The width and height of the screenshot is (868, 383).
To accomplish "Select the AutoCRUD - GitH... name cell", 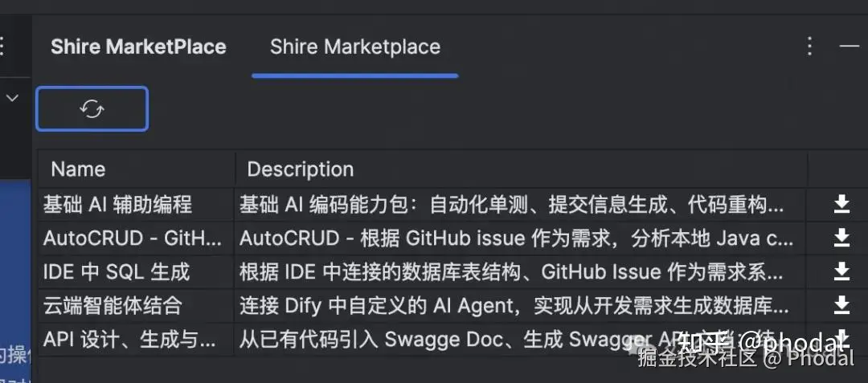I will click(x=132, y=238).
